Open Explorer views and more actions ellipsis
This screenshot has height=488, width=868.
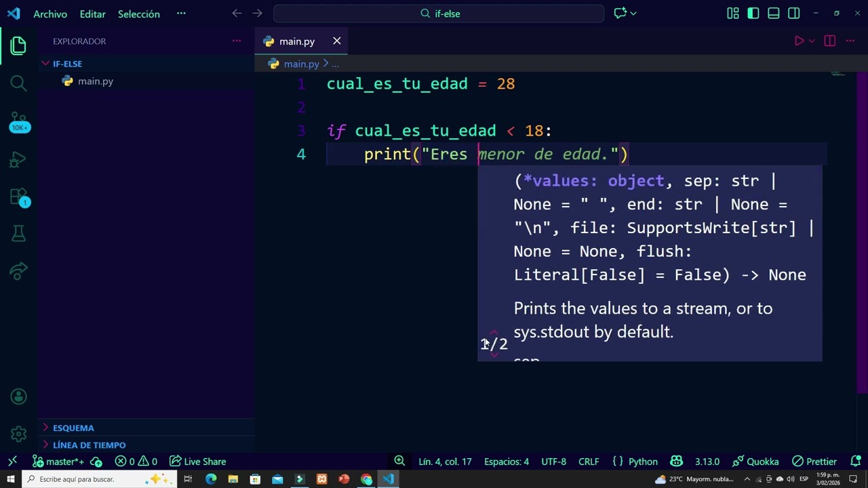click(237, 41)
